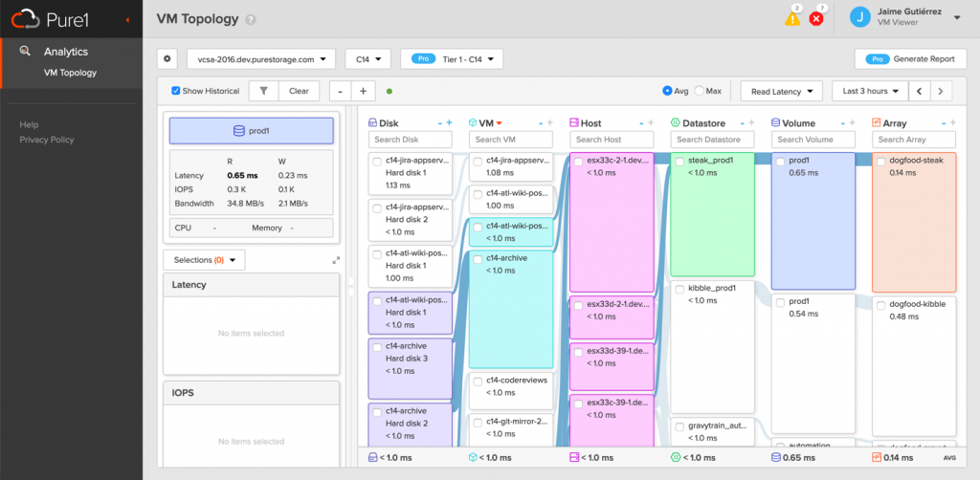Screen dimensions: 980x480
Task: Open the C14 cluster dropdown
Action: pos(368,58)
